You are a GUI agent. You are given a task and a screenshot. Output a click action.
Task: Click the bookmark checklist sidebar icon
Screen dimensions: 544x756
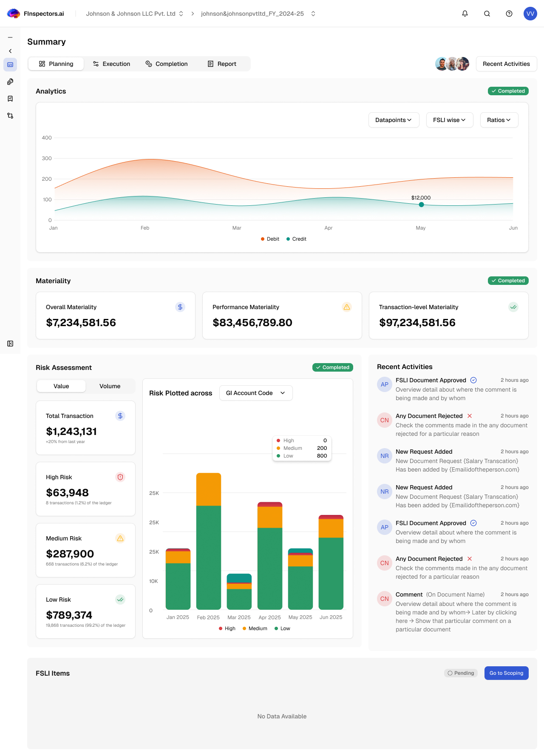(10, 99)
